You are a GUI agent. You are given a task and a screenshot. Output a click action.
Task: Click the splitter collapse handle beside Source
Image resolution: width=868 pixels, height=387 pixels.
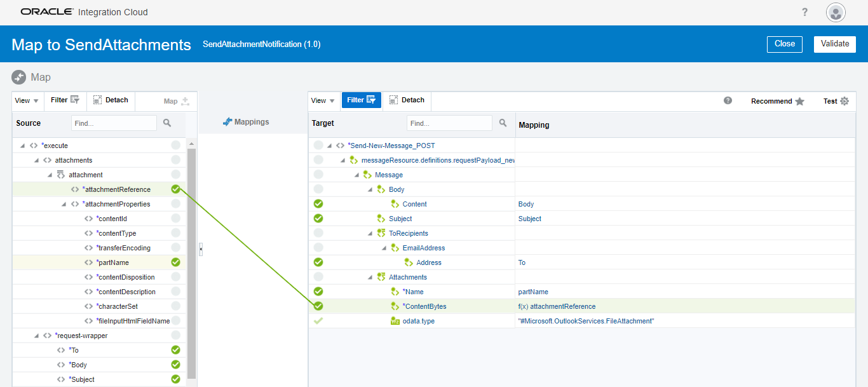pos(201,250)
